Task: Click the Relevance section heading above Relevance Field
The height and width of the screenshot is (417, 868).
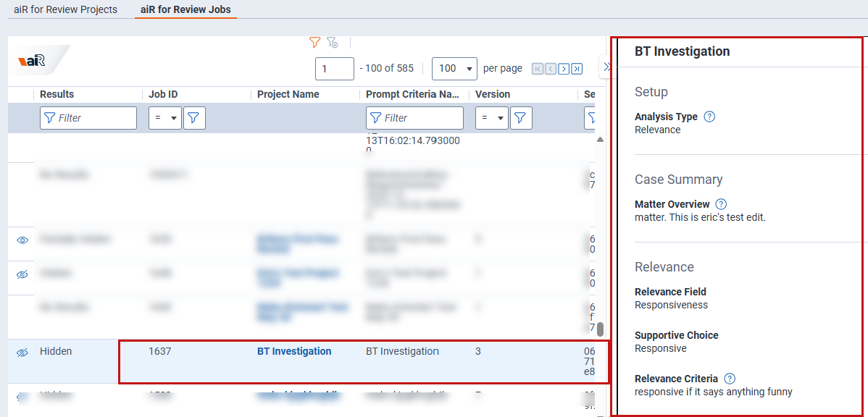Action: pyautogui.click(x=664, y=266)
